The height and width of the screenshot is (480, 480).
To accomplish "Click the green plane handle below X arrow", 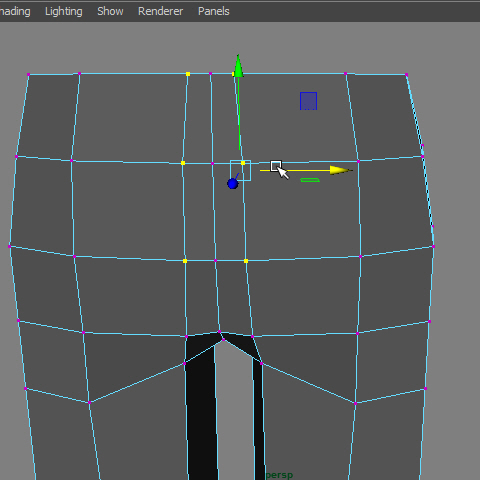I will tap(310, 180).
